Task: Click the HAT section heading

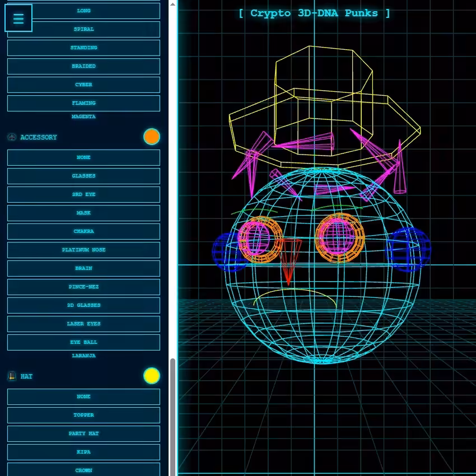Action: coord(26,376)
